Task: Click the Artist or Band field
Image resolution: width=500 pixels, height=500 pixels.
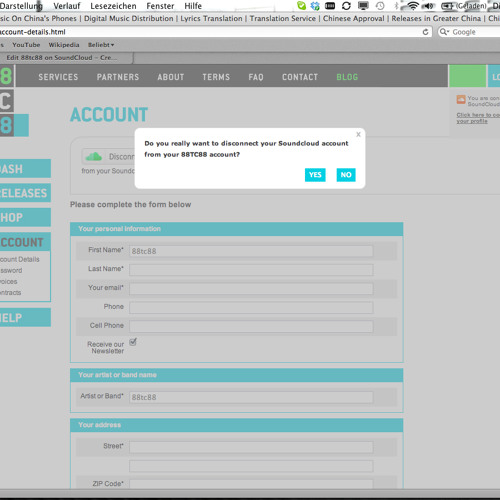Action: [x=251, y=397]
